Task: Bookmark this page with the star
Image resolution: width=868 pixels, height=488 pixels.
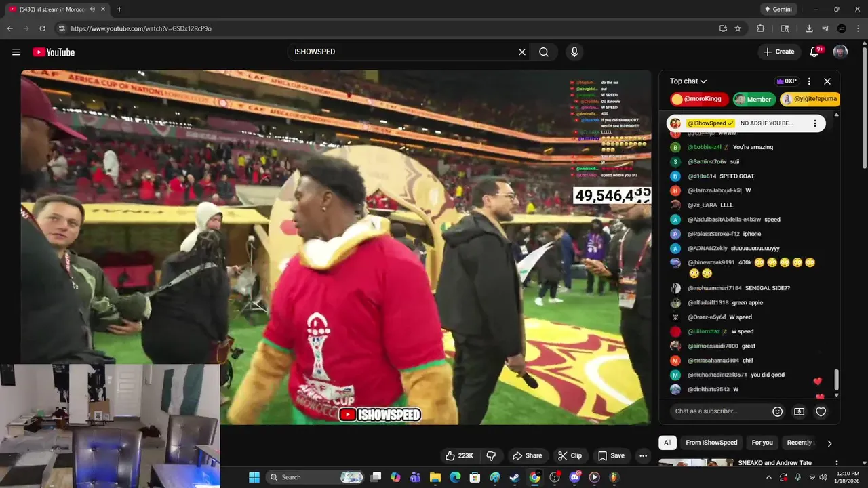Action: tap(738, 28)
